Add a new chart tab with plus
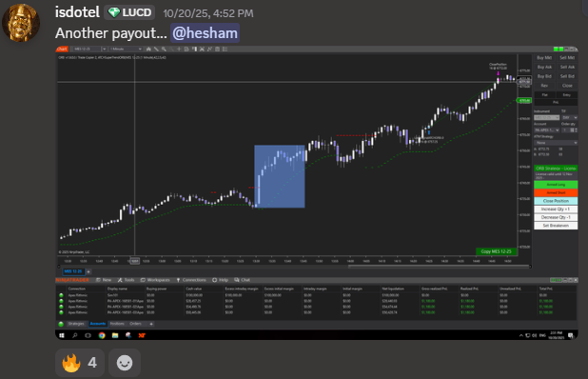 (x=88, y=271)
